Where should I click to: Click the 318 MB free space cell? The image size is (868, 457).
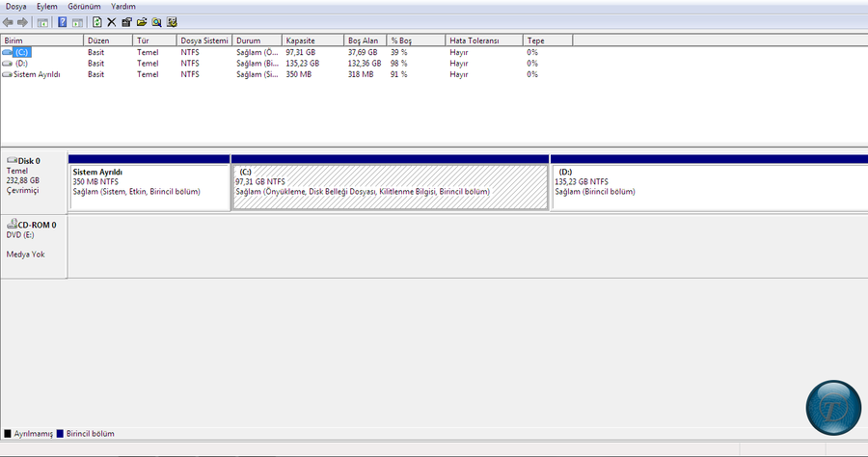click(361, 74)
